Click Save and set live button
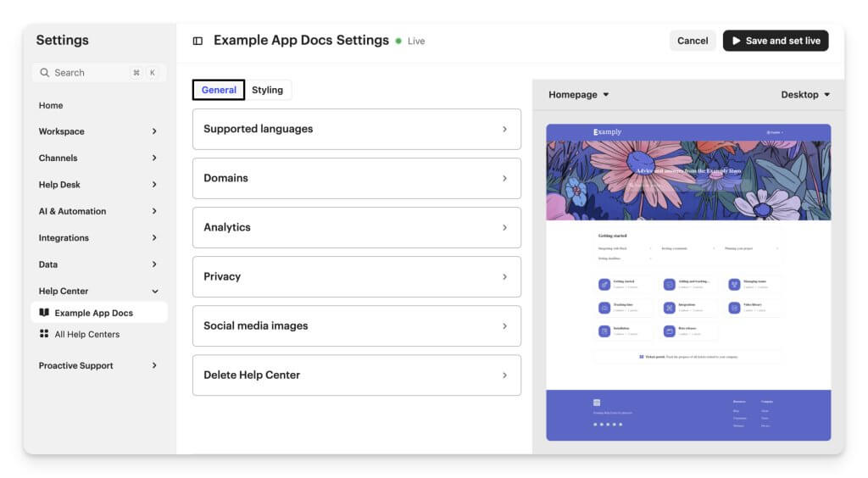 [x=775, y=41]
